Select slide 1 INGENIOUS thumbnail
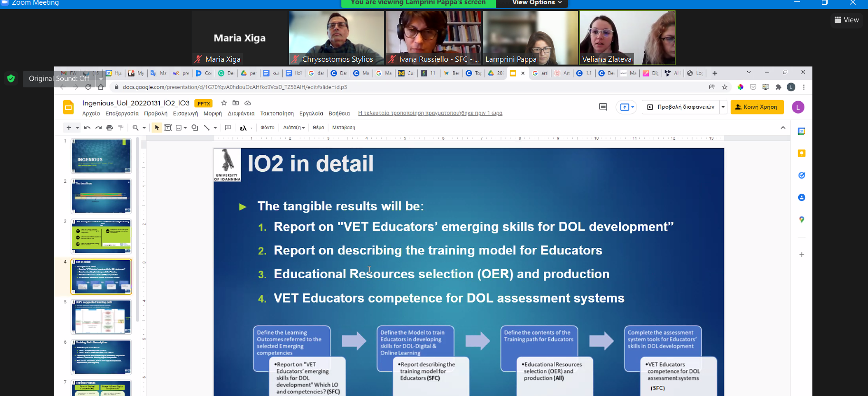The height and width of the screenshot is (396, 868). pos(101,156)
